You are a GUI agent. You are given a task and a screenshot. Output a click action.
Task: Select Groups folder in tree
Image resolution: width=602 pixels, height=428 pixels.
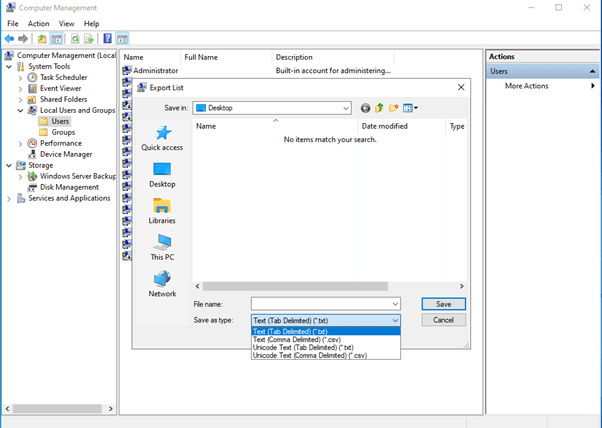[63, 132]
